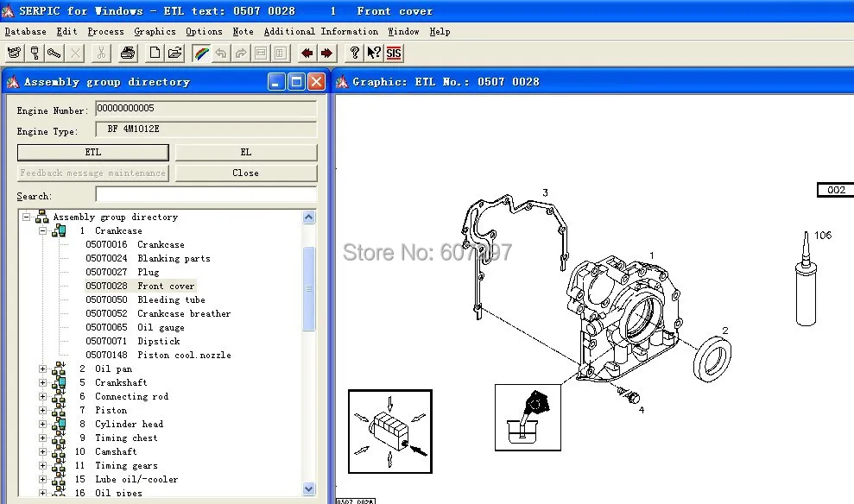The image size is (854, 504).
Task: Expand the 11 Timing gears node
Action: pos(43,466)
